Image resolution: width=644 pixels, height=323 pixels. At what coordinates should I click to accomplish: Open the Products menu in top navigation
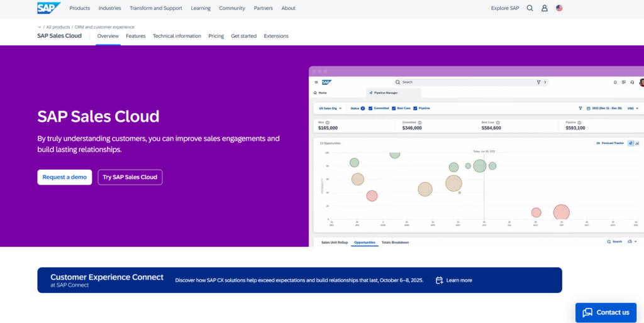79,8
